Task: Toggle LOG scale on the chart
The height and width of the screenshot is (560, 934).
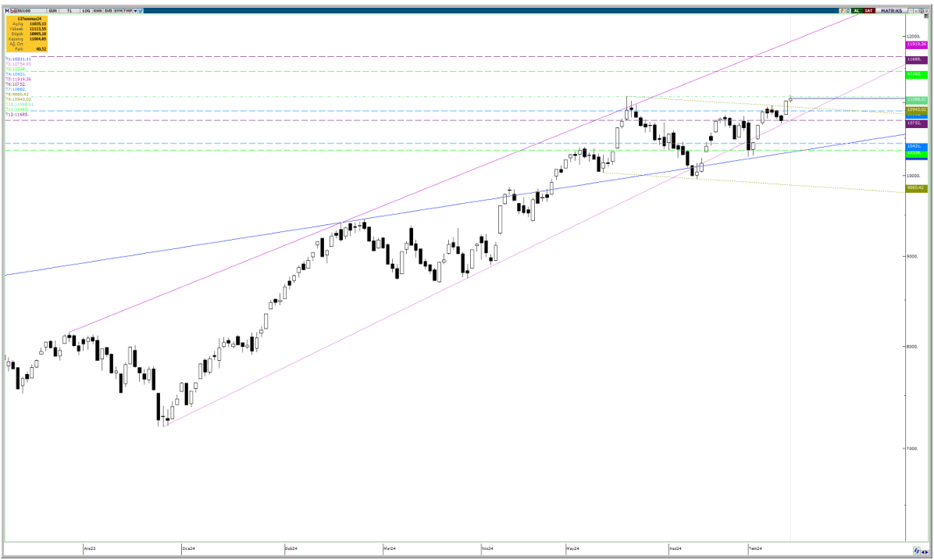Action: tap(86, 11)
